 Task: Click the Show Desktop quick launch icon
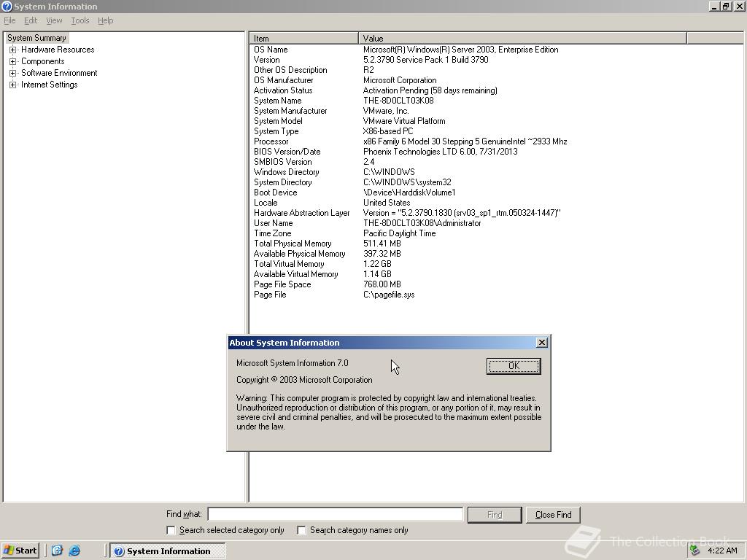[57, 551]
